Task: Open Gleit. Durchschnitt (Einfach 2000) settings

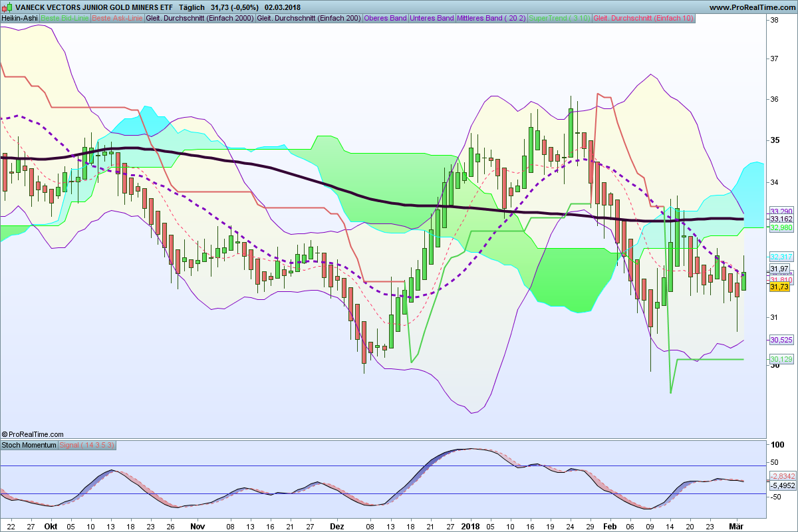Action: pos(199,18)
